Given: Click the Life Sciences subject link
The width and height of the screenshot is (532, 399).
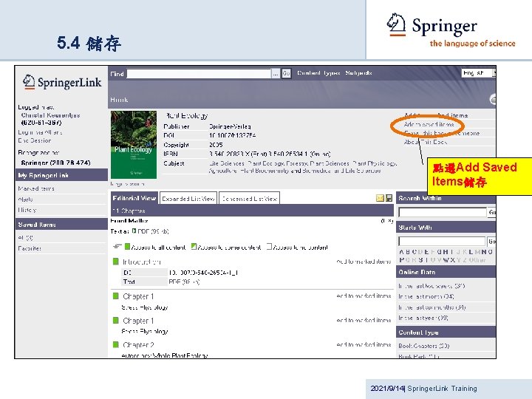Looking at the screenshot, I should (227, 163).
